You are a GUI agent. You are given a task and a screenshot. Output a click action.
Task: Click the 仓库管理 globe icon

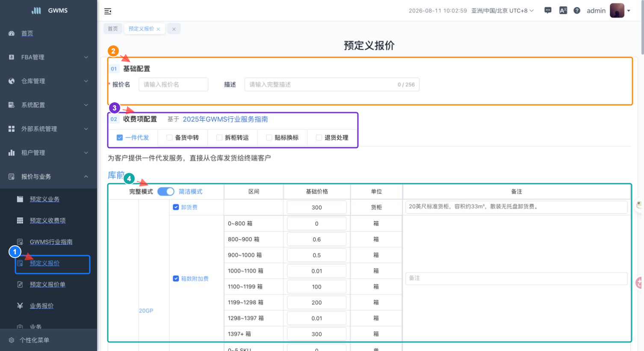[12, 81]
